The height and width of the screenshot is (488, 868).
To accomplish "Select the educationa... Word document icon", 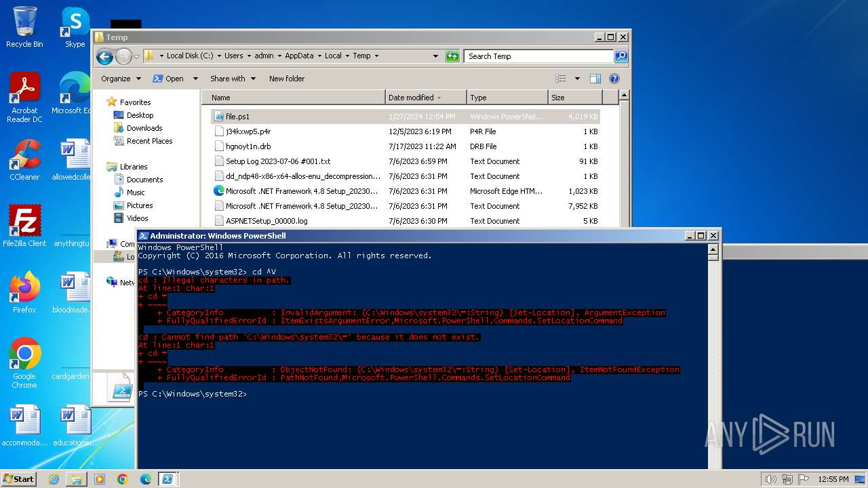I will pos(75,426).
